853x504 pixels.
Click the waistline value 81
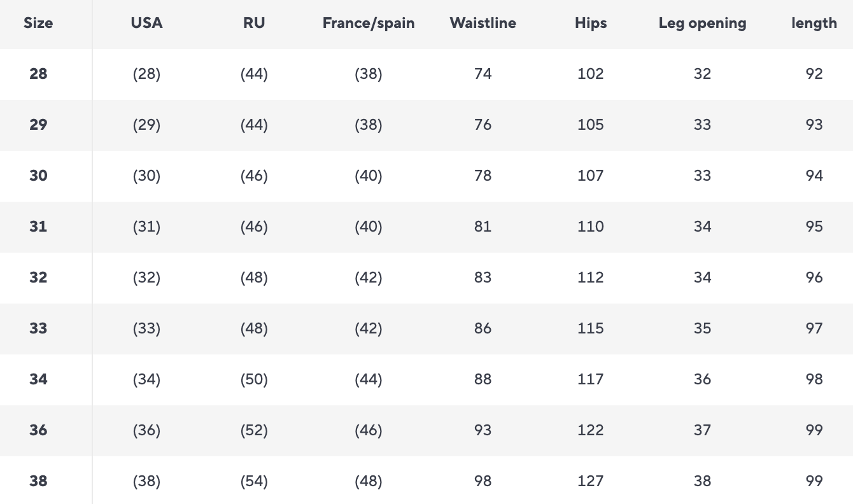point(483,227)
